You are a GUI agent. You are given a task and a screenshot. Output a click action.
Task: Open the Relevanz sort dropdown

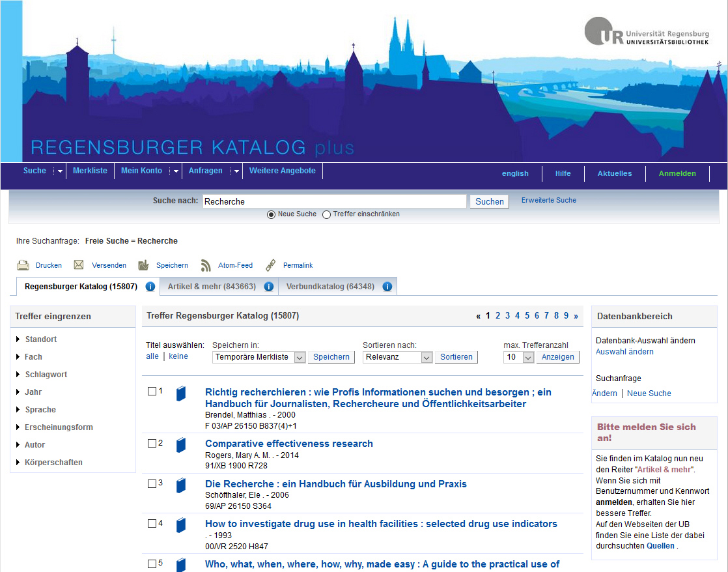397,357
